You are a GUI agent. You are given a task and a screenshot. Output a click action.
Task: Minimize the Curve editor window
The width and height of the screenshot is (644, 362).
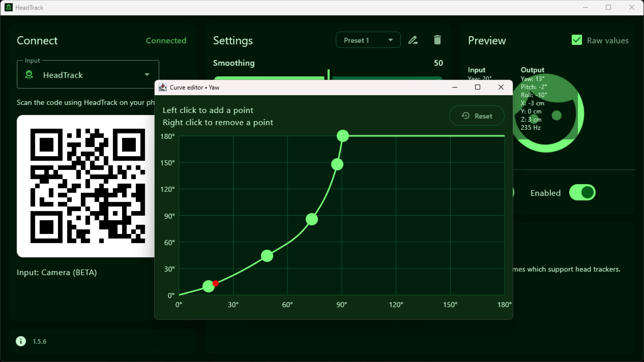(x=454, y=87)
